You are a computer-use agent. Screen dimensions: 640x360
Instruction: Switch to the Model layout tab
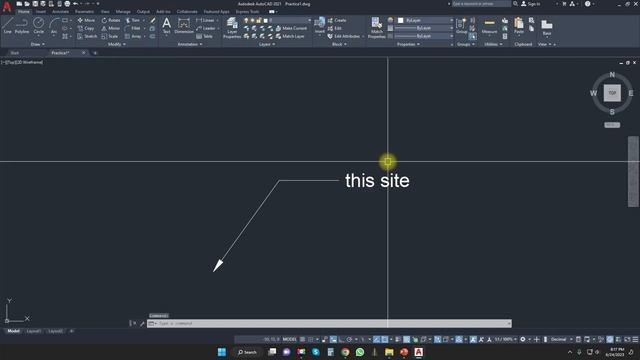(x=13, y=331)
